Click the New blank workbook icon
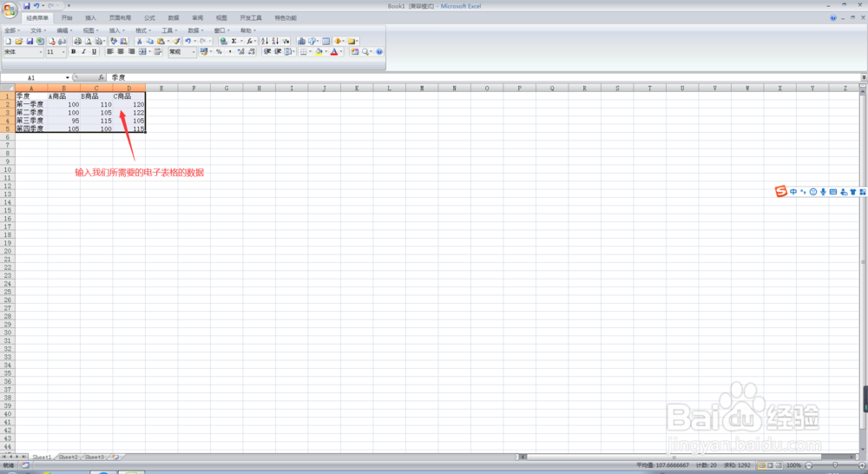Image resolution: width=868 pixels, height=474 pixels. [x=9, y=41]
